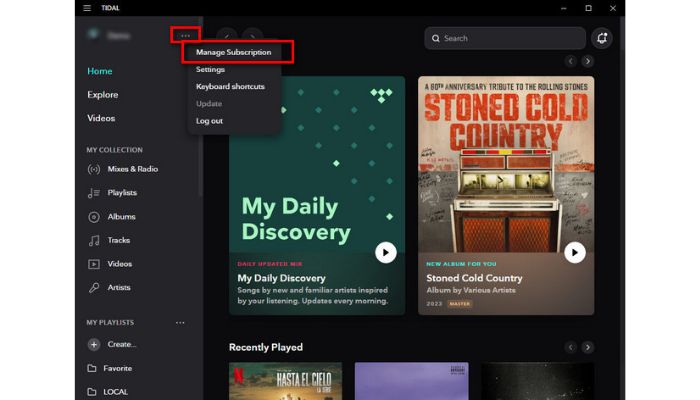Viewport: 700px width, 400px height.
Task: Select Log out from the menu
Action: 233,121
